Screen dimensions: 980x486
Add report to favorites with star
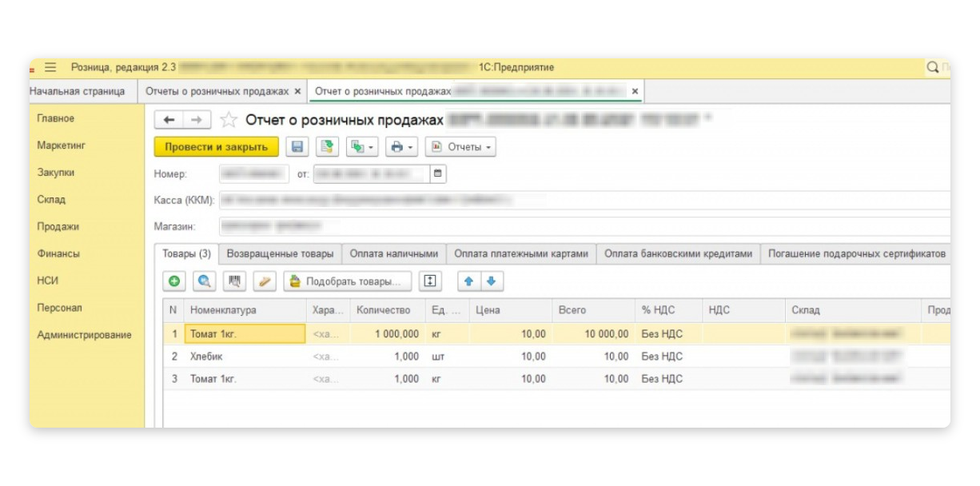point(229,120)
